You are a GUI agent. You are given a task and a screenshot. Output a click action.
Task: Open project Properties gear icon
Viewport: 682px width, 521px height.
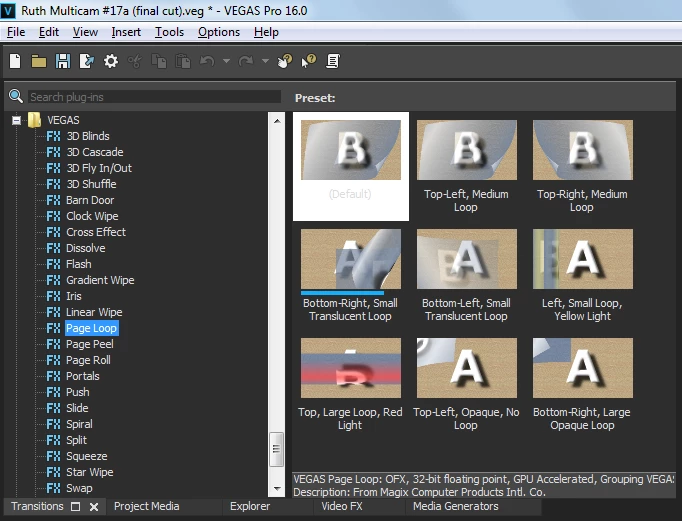point(110,61)
